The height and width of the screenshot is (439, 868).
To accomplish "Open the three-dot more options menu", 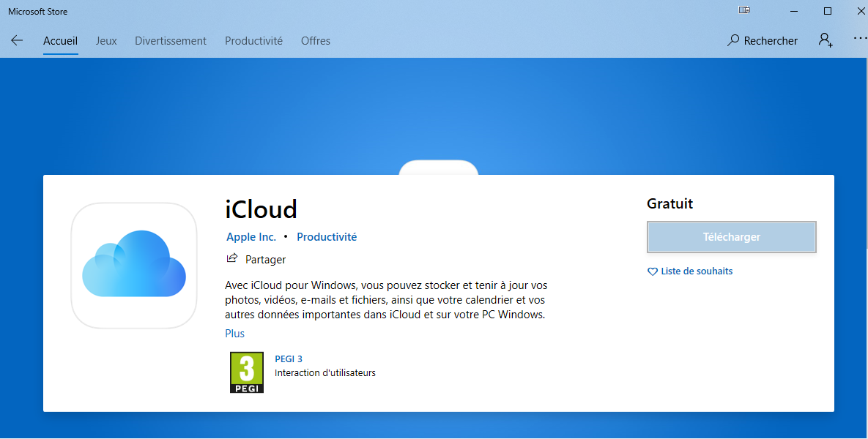I will (860, 38).
